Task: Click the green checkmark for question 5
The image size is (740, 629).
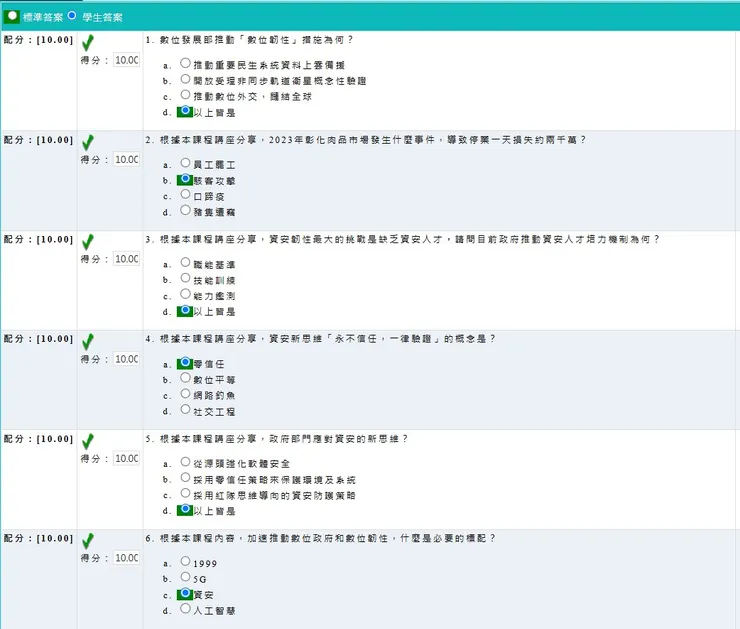Action: [88, 441]
